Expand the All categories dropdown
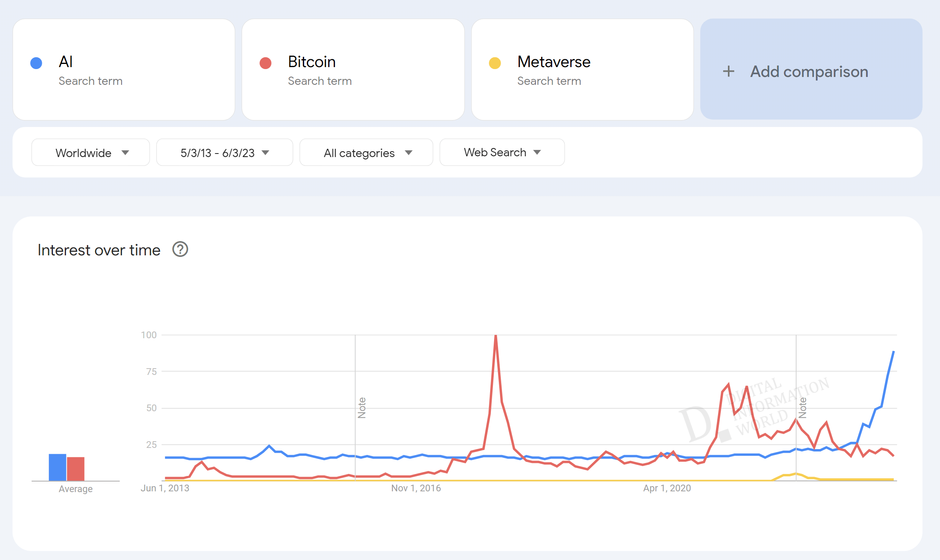Screen dimensions: 940x560 pyautogui.click(x=366, y=152)
